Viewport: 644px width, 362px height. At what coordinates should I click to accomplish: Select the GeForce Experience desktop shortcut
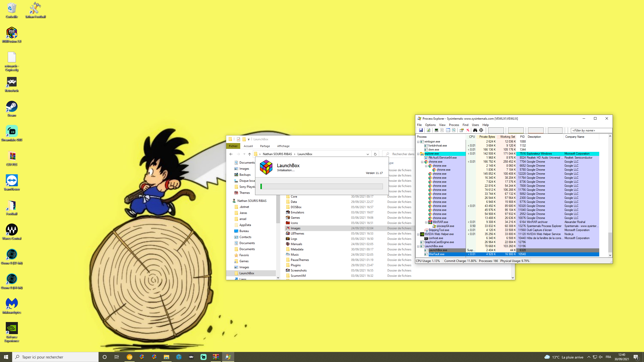12,332
